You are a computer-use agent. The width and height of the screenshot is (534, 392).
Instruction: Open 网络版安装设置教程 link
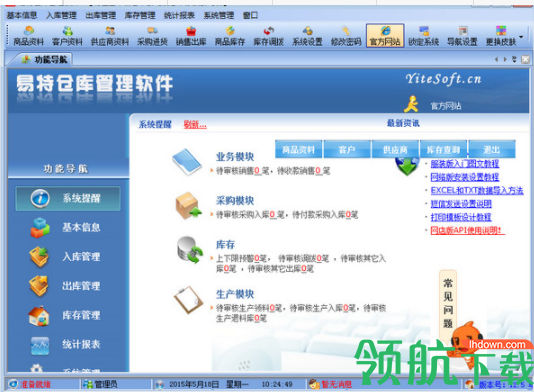point(465,177)
